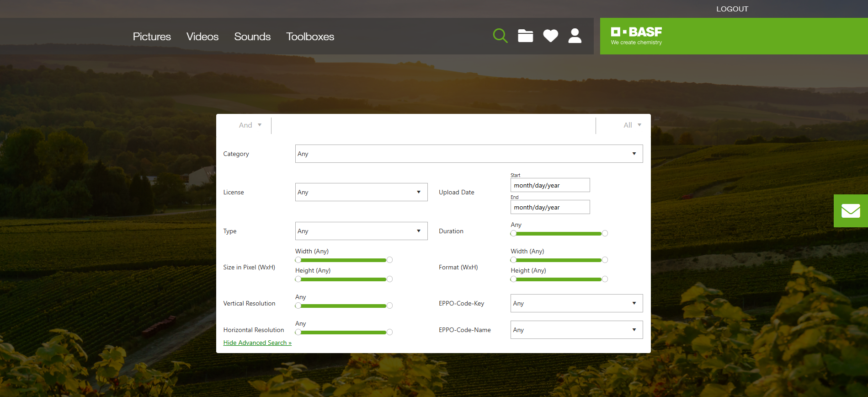868x397 pixels.
Task: Open the Toolboxes menu item
Action: click(310, 37)
